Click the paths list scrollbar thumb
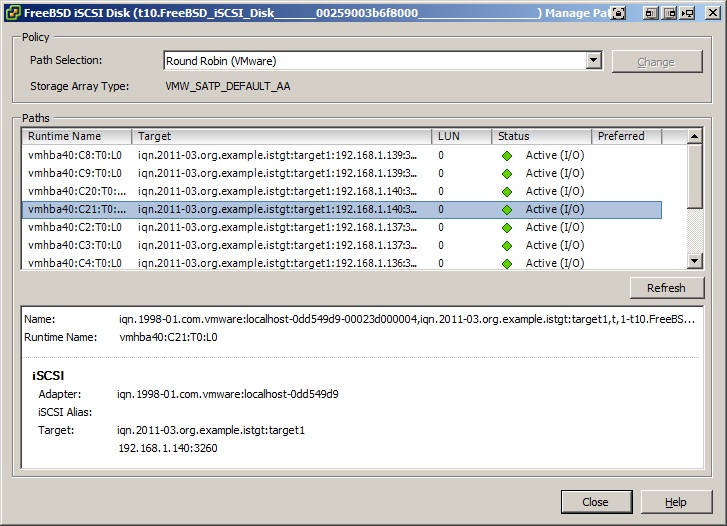The image size is (727, 526). tap(694, 176)
